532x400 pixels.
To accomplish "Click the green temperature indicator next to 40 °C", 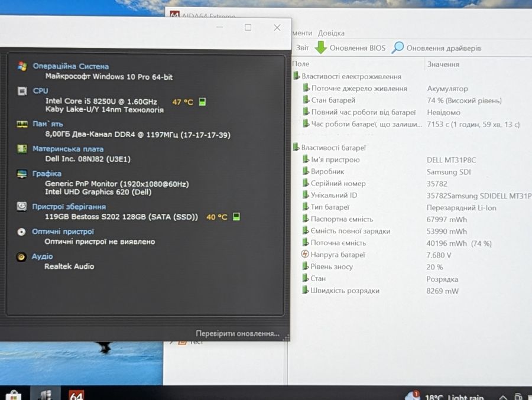I will [236, 216].
